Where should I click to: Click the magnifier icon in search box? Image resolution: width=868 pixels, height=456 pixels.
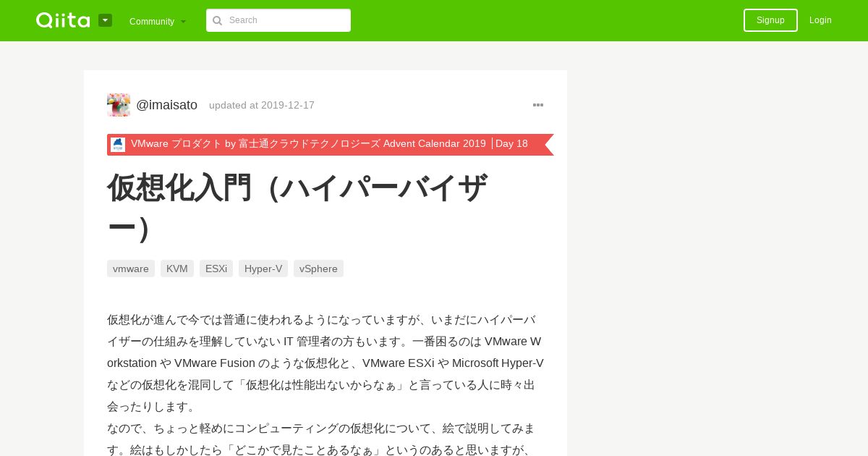pyautogui.click(x=217, y=20)
